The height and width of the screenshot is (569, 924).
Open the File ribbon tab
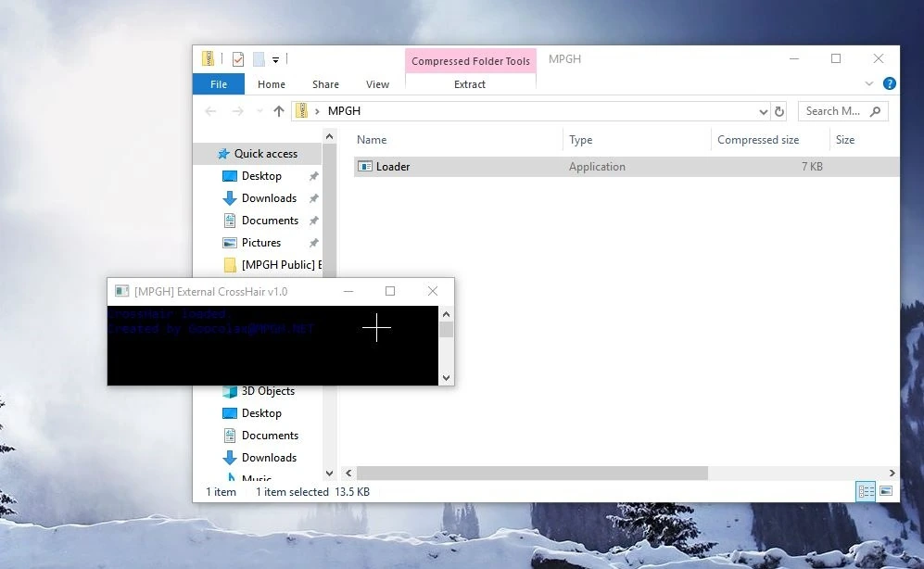pyautogui.click(x=218, y=84)
